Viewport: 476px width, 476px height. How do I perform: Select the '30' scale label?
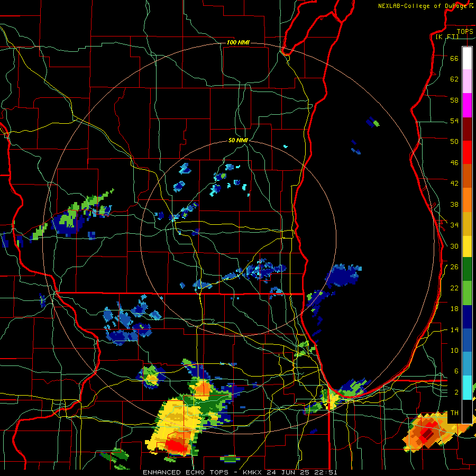pyautogui.click(x=454, y=246)
